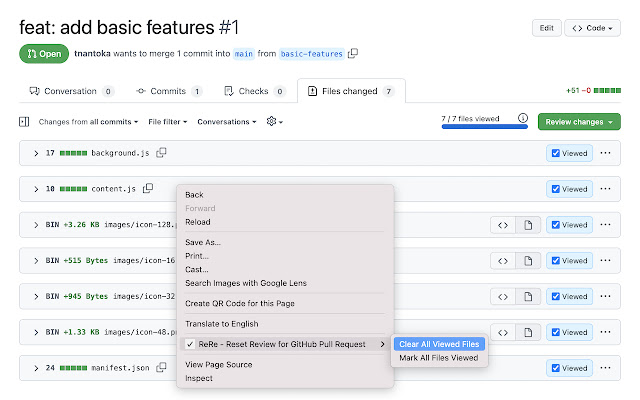
Task: Switch to the Checks tab
Action: click(254, 91)
